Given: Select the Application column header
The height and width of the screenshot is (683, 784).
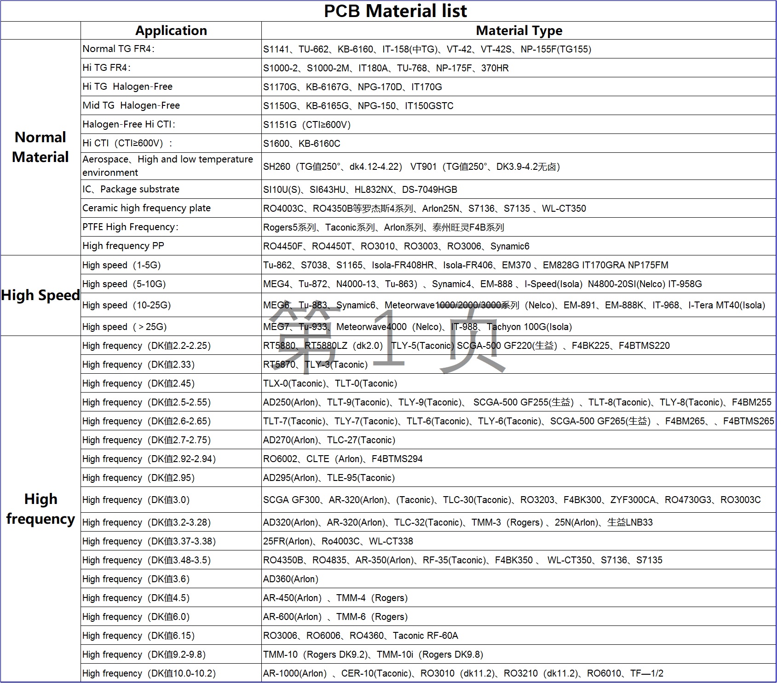Looking at the screenshot, I should coord(171,31).
